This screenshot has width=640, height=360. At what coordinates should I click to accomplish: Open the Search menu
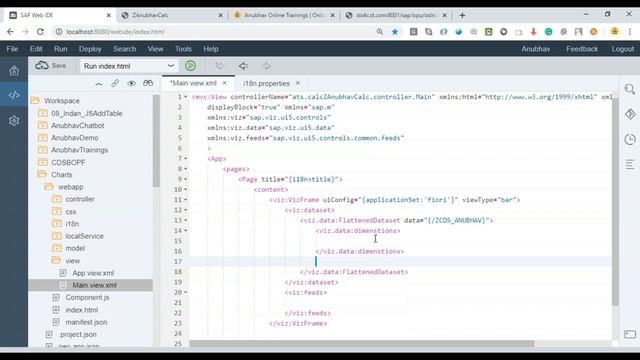point(124,49)
